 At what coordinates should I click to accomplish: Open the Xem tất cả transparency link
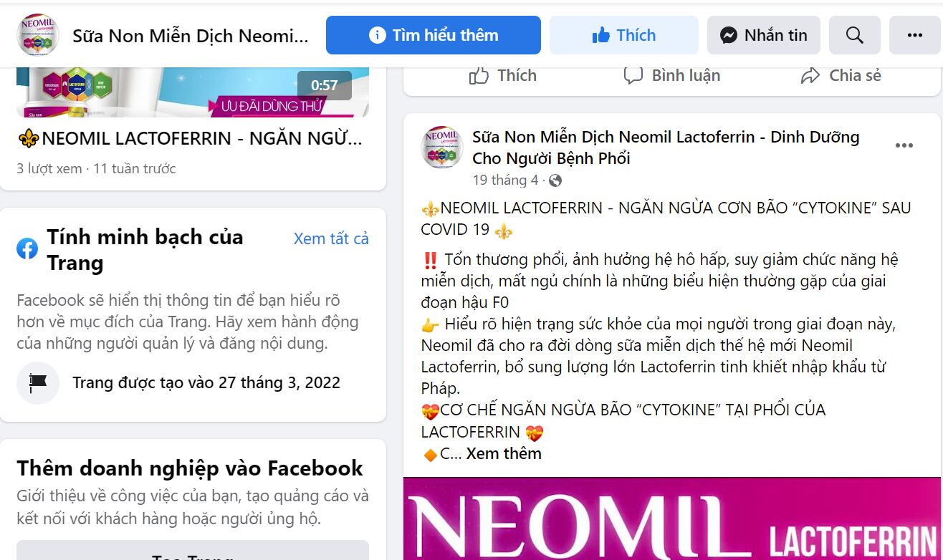tap(331, 238)
